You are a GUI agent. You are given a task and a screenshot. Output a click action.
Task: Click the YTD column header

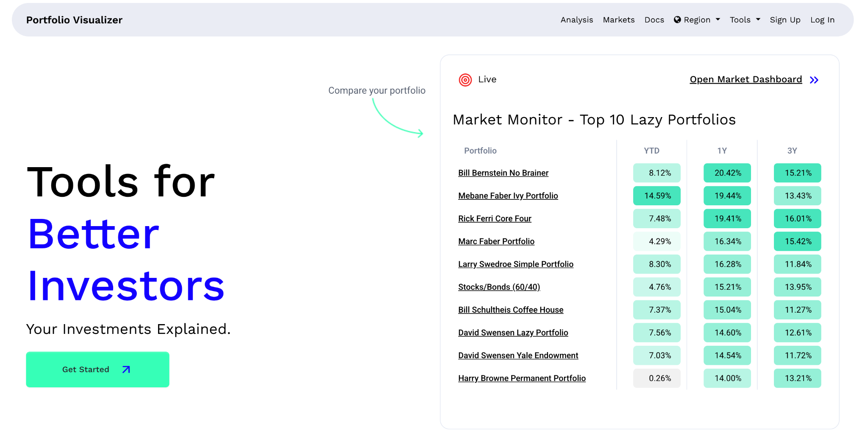pyautogui.click(x=651, y=151)
